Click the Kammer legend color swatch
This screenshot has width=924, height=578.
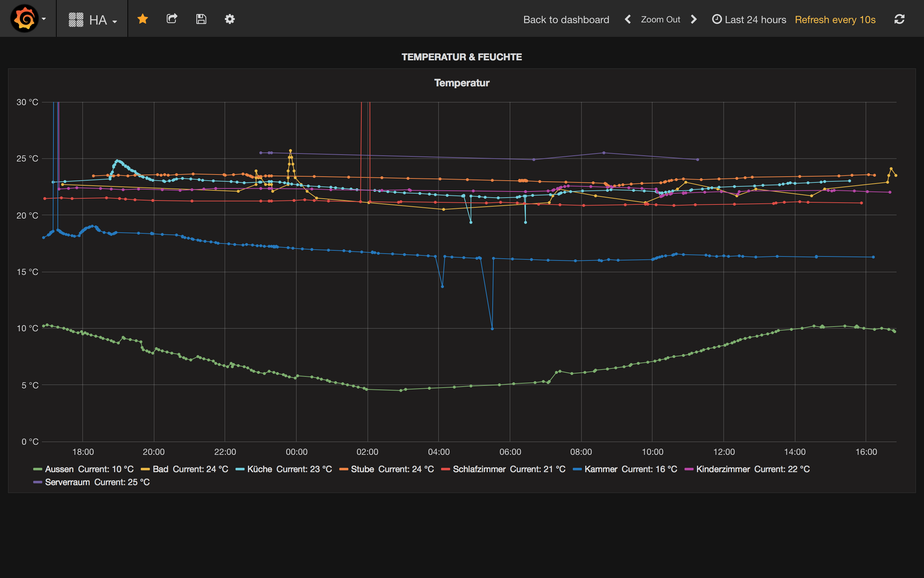[577, 469]
